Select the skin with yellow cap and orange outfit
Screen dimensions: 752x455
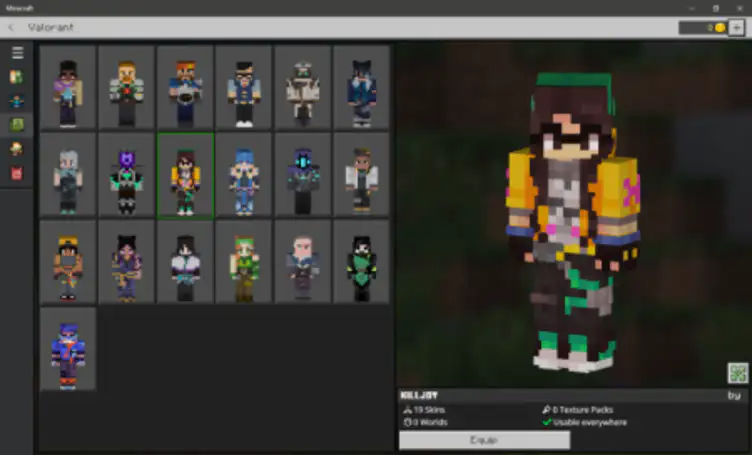click(68, 263)
